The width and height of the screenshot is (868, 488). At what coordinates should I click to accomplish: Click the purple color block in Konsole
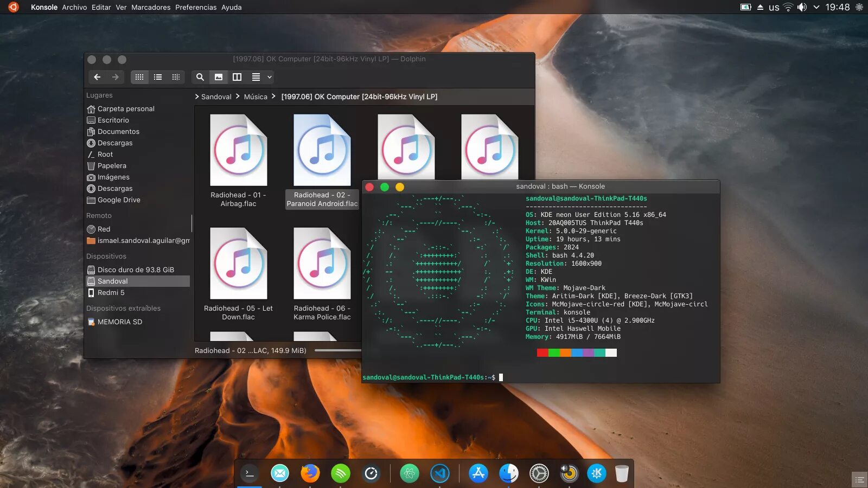click(588, 353)
